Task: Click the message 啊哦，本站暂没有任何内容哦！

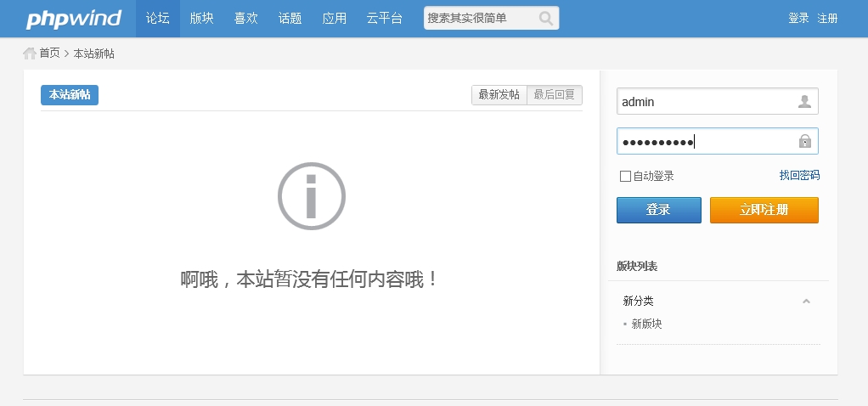Action: point(310,279)
